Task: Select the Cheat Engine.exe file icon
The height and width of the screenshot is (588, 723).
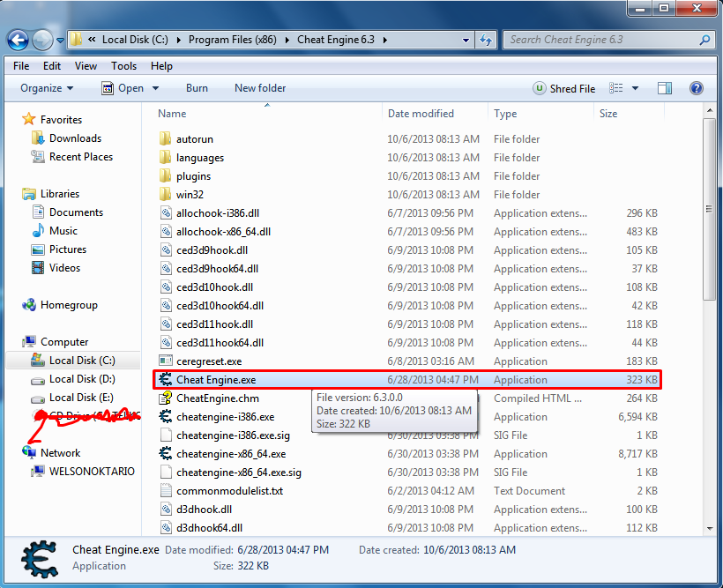Action: click(x=165, y=380)
